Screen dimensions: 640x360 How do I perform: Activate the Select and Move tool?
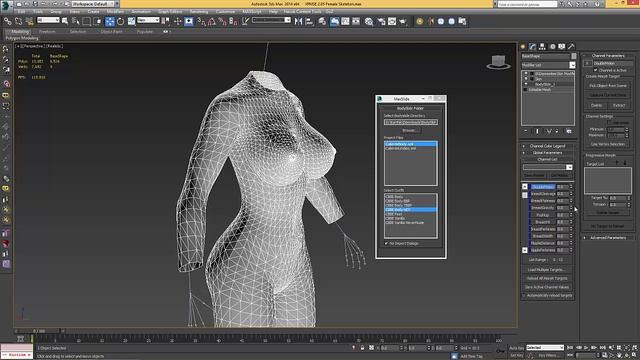pyautogui.click(x=110, y=21)
